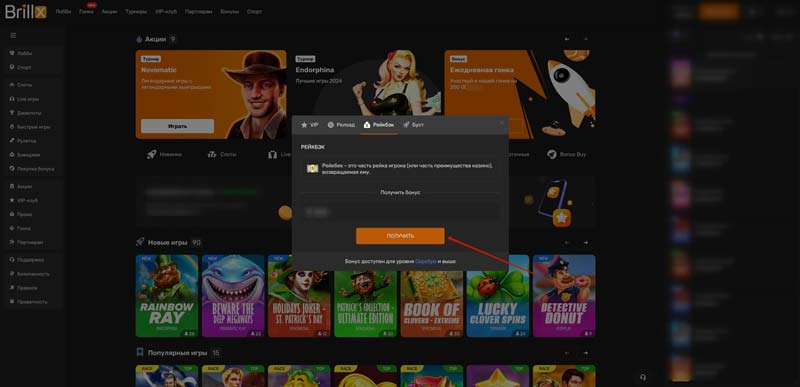Open the Lucky Clover Spins game
The image size is (800, 387).
pyautogui.click(x=498, y=296)
